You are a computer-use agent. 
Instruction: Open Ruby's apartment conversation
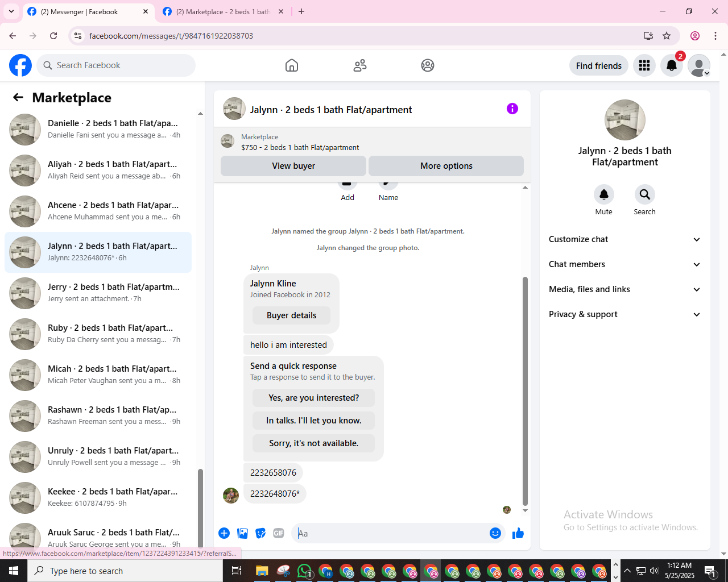click(98, 334)
